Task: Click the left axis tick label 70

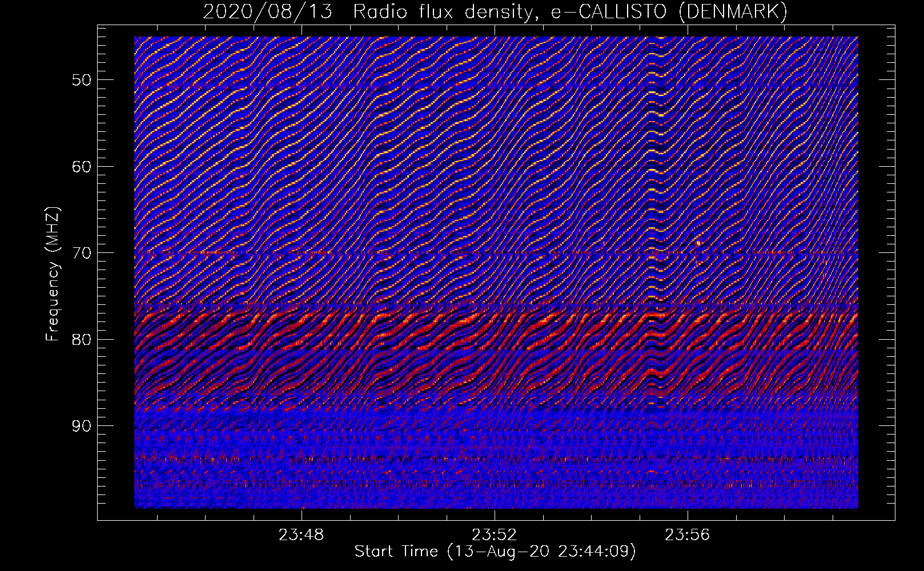Action: pos(81,253)
